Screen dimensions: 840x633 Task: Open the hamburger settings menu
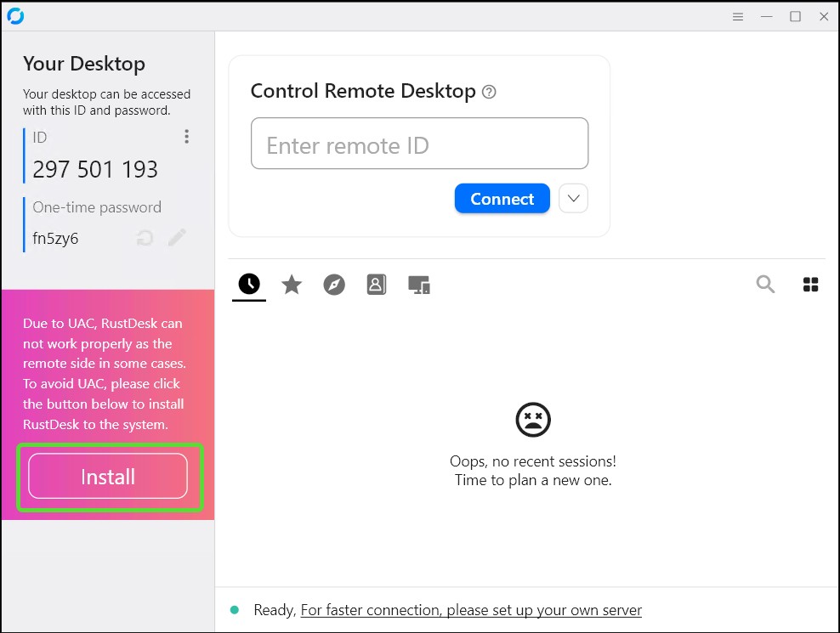pyautogui.click(x=737, y=16)
